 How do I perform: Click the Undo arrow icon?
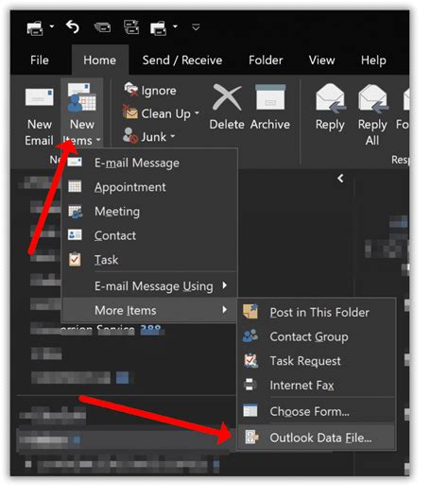click(x=73, y=27)
